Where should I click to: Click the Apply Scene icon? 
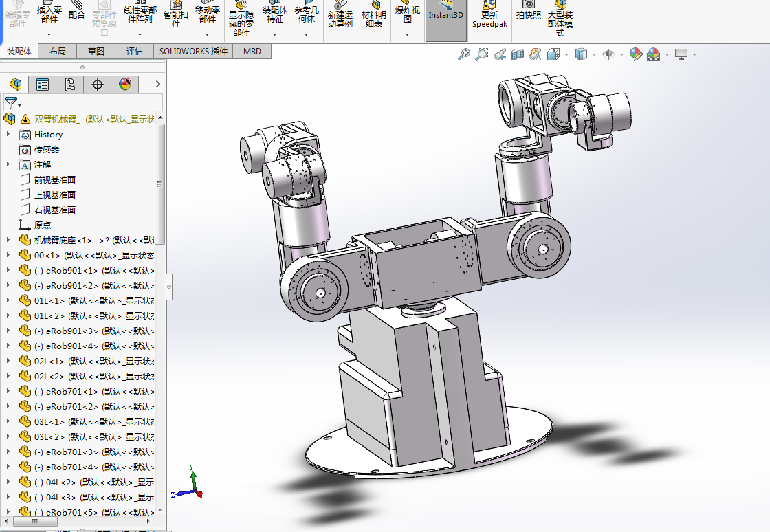[654, 54]
